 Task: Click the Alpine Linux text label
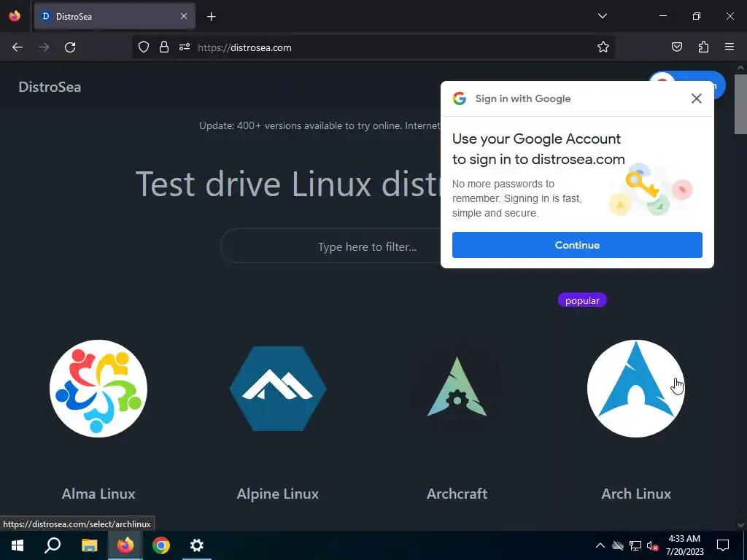(x=278, y=494)
